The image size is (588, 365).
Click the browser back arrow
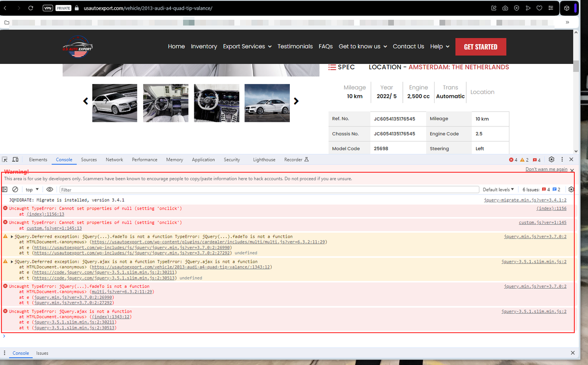(6, 8)
